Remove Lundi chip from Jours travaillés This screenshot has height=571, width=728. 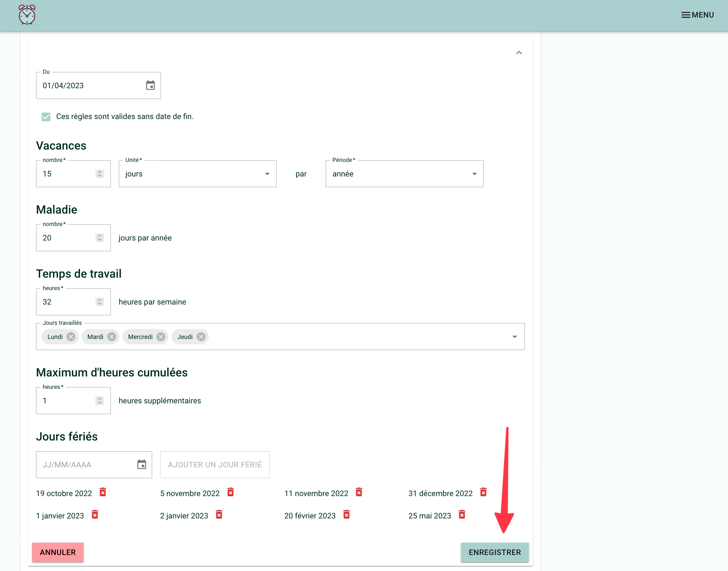[x=70, y=337]
